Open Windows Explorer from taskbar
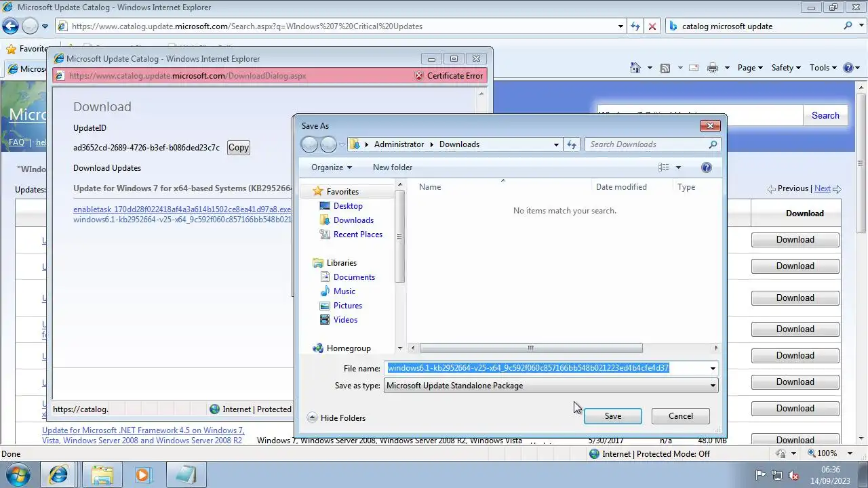The image size is (868, 488). point(102,474)
